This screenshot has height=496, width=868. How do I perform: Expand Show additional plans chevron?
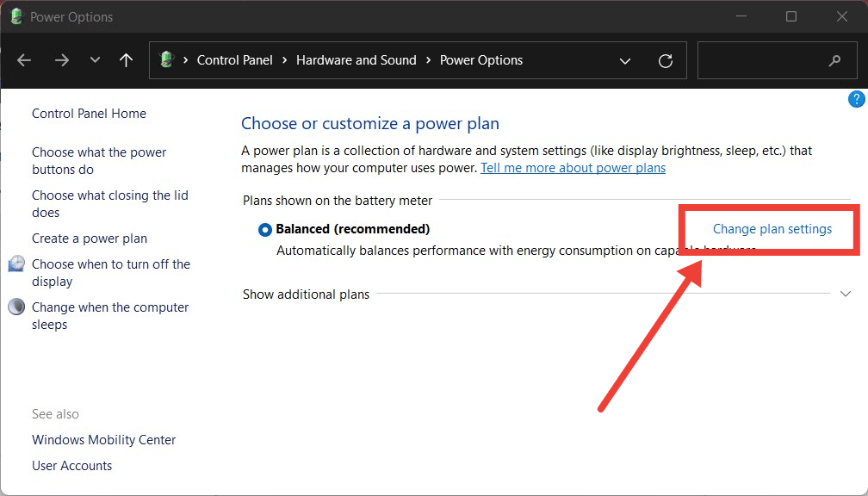pyautogui.click(x=845, y=294)
